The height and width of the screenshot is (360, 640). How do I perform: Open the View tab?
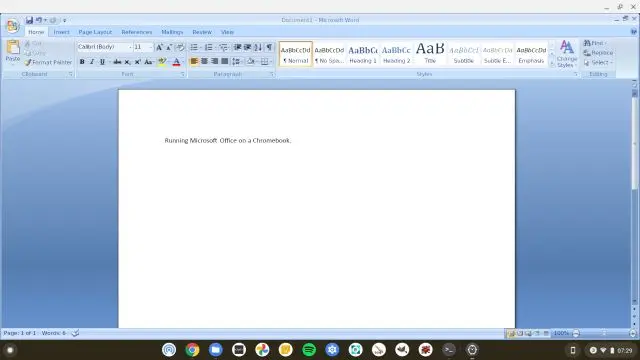point(227,32)
